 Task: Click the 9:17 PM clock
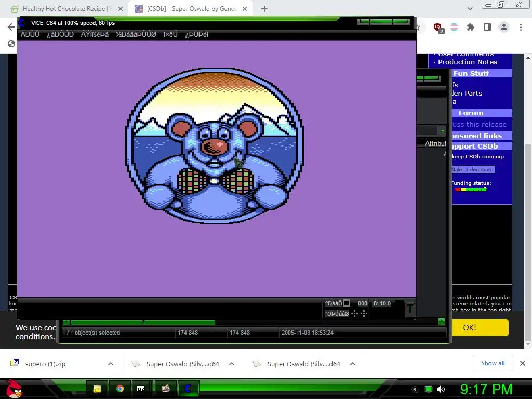(x=486, y=389)
